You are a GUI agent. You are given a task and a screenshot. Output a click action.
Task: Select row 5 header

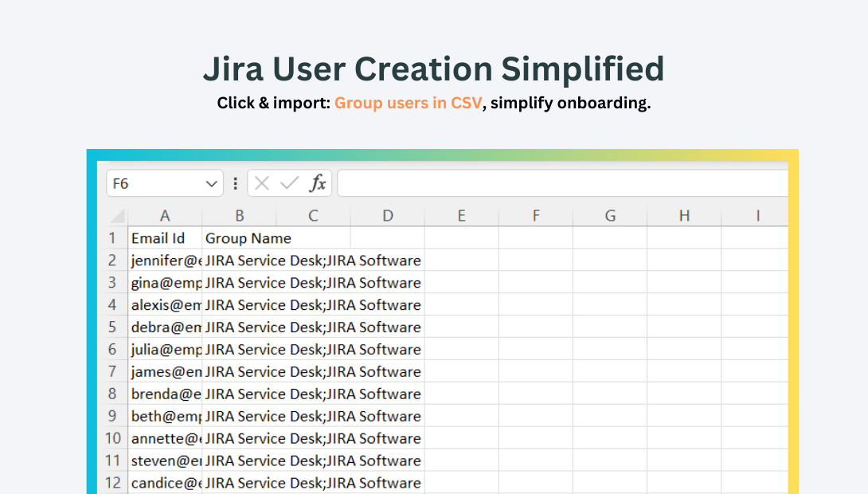coord(113,327)
